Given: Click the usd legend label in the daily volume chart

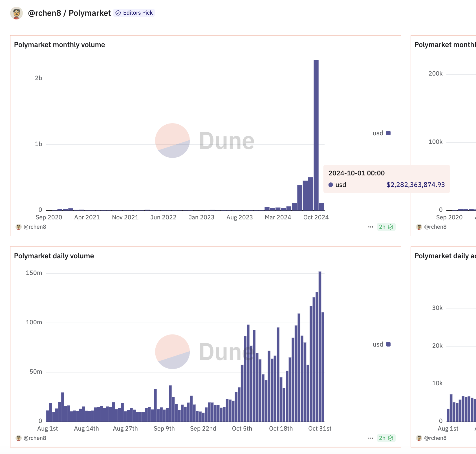Looking at the screenshot, I should click(378, 344).
